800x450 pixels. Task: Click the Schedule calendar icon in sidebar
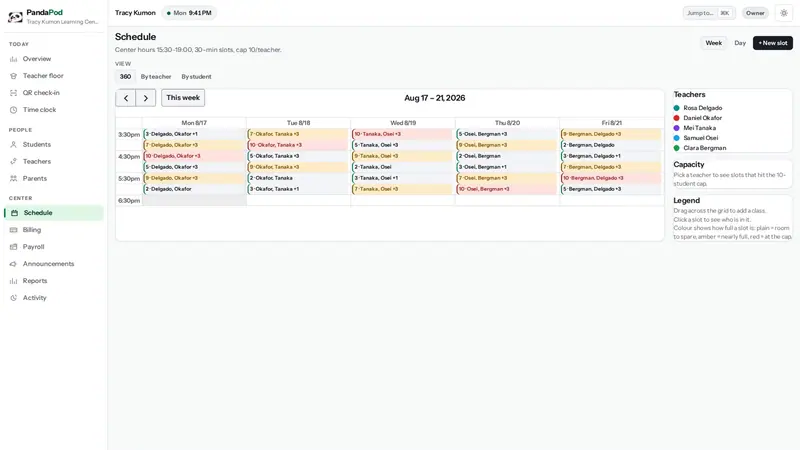click(14, 213)
